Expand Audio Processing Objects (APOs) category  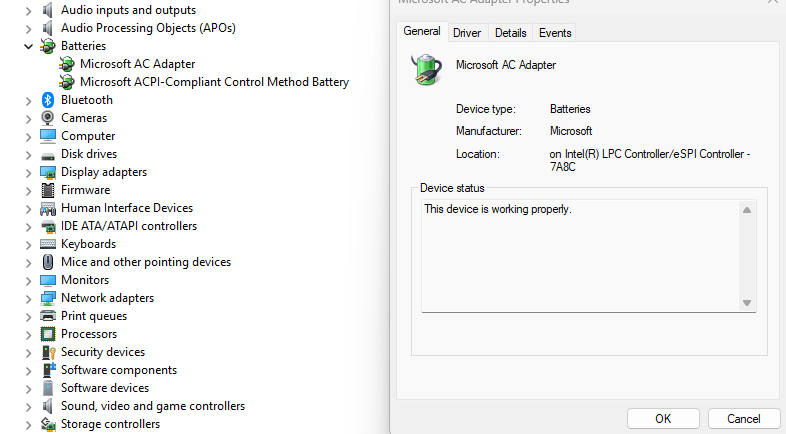[29, 29]
